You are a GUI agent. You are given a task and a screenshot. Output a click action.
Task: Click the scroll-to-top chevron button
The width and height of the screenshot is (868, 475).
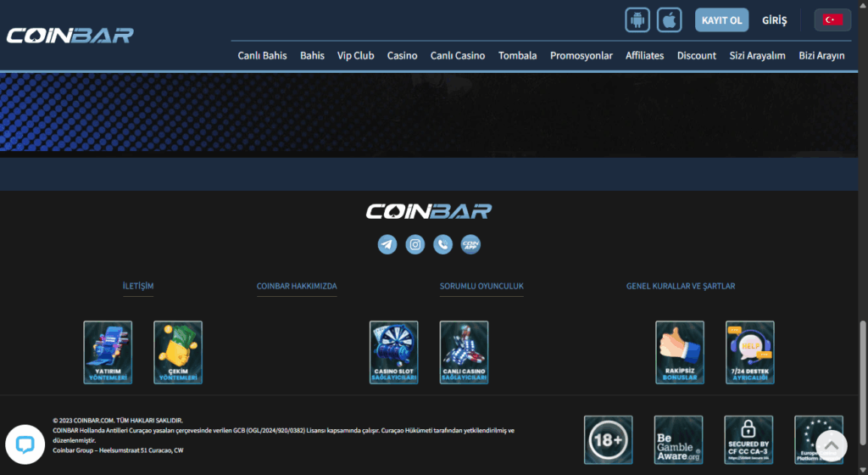tap(831, 445)
